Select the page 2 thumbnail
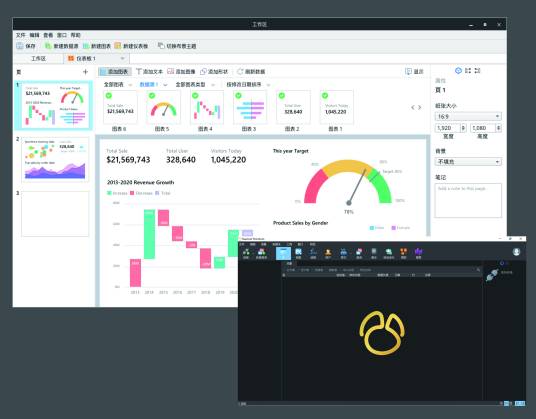 pyautogui.click(x=55, y=160)
